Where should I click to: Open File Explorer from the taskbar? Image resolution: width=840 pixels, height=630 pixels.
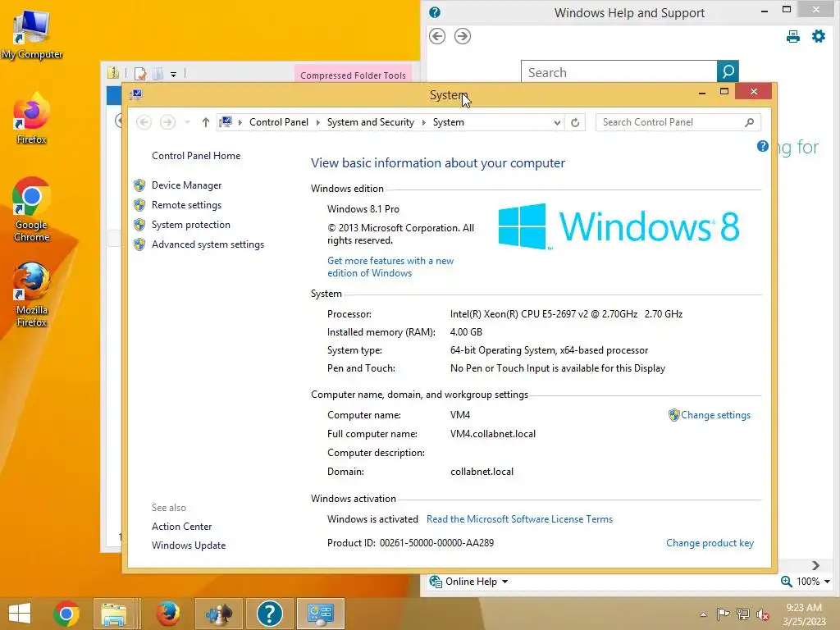[114, 614]
